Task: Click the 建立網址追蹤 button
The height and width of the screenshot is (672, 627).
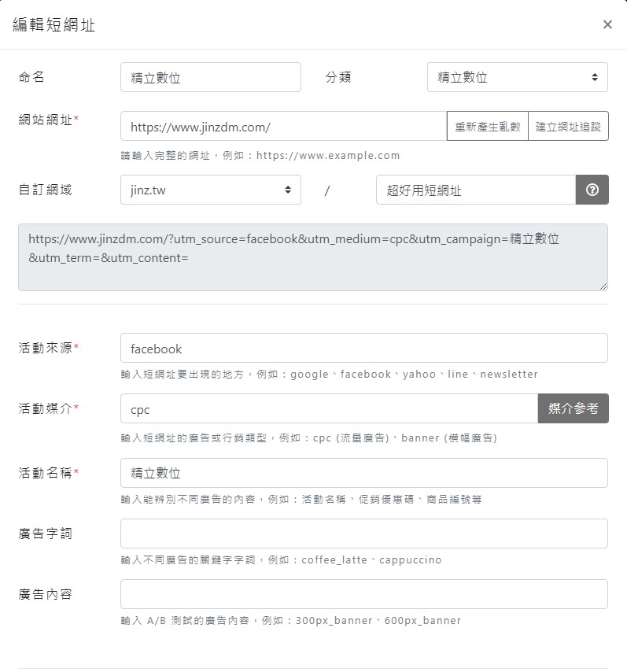Action: tap(568, 126)
